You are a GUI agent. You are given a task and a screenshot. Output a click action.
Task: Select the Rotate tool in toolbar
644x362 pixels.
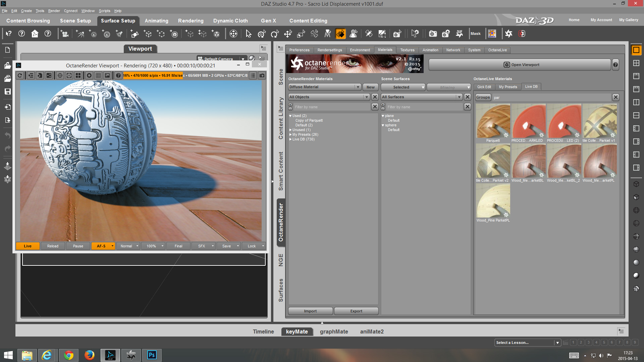pos(275,34)
